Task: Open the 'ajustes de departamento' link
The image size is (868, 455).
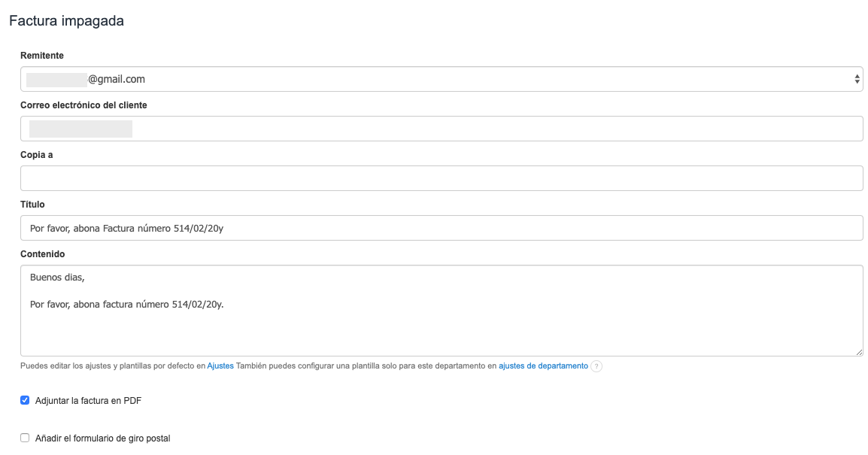Action: [x=543, y=366]
